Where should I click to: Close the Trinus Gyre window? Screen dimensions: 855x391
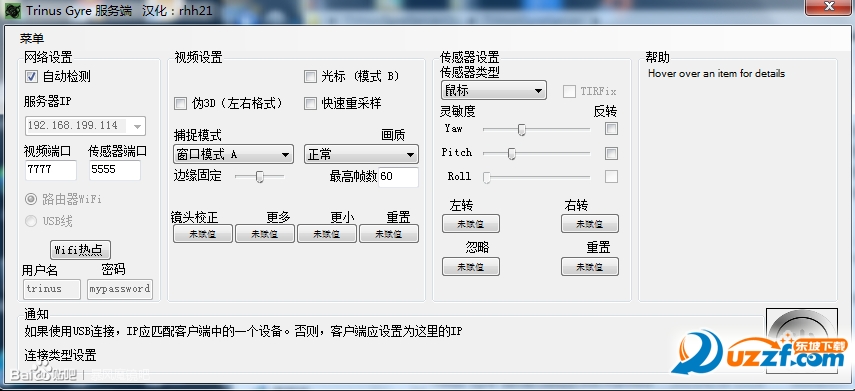[x=830, y=7]
